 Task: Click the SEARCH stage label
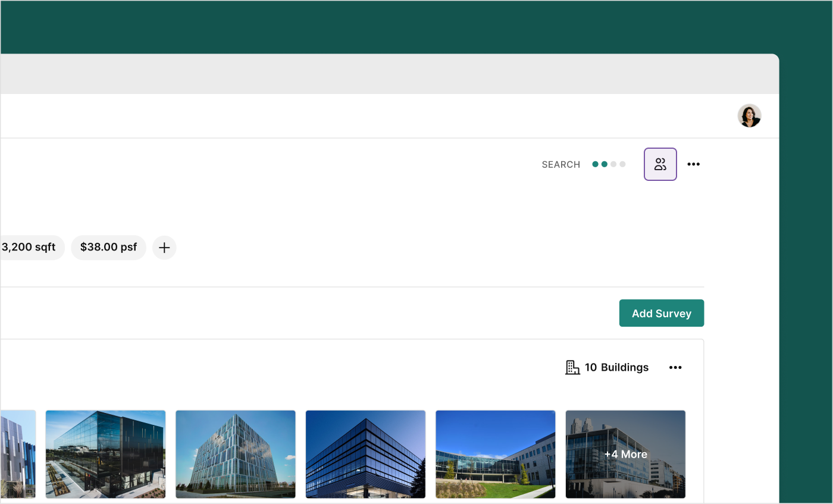click(x=561, y=165)
